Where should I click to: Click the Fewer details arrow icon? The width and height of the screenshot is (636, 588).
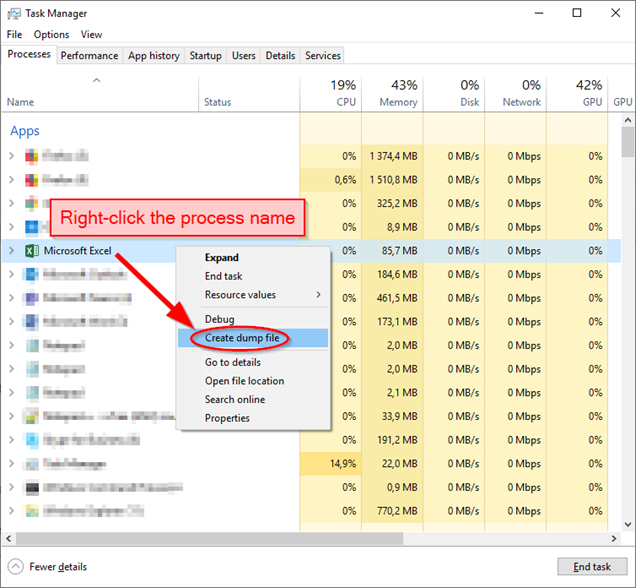coord(15,567)
